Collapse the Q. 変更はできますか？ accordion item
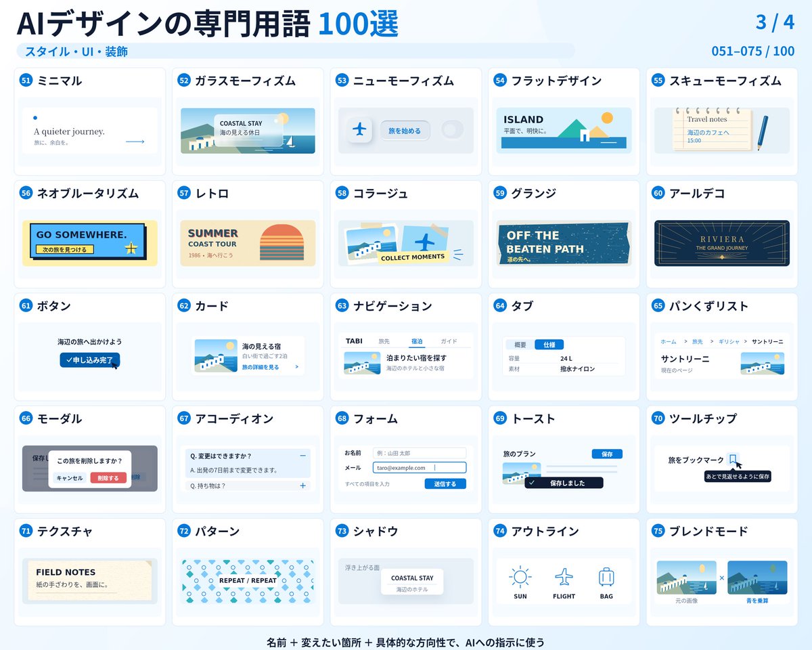The image size is (812, 650). click(302, 456)
